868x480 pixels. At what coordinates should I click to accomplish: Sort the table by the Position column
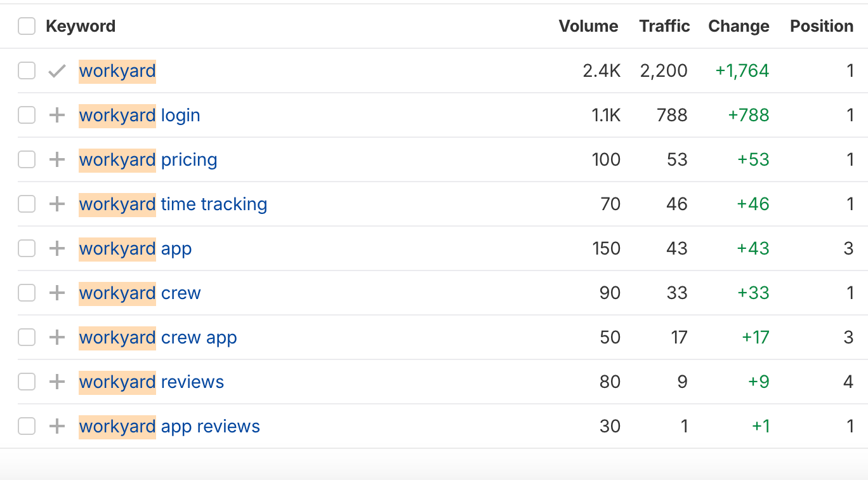(822, 27)
